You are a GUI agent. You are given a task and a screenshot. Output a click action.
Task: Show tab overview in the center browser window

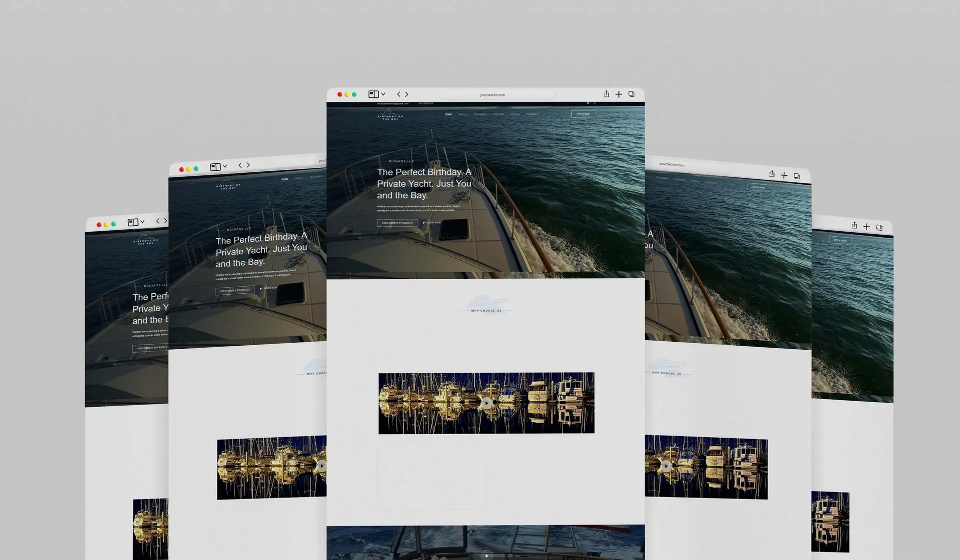tap(631, 94)
